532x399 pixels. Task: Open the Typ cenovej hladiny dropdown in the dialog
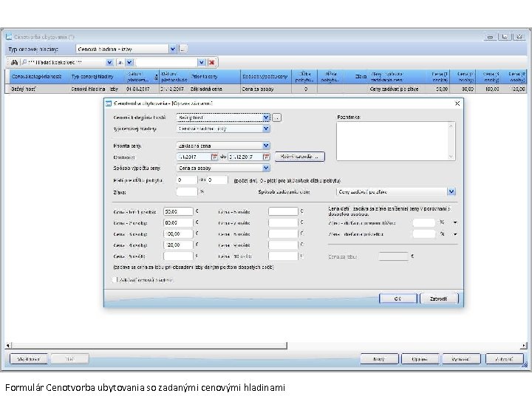coord(266,129)
